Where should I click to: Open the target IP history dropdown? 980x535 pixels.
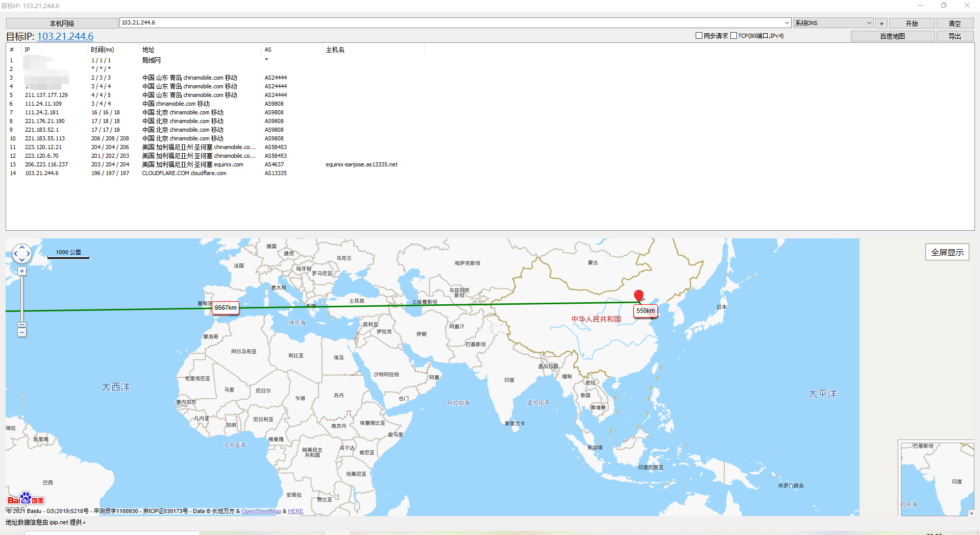(x=786, y=23)
